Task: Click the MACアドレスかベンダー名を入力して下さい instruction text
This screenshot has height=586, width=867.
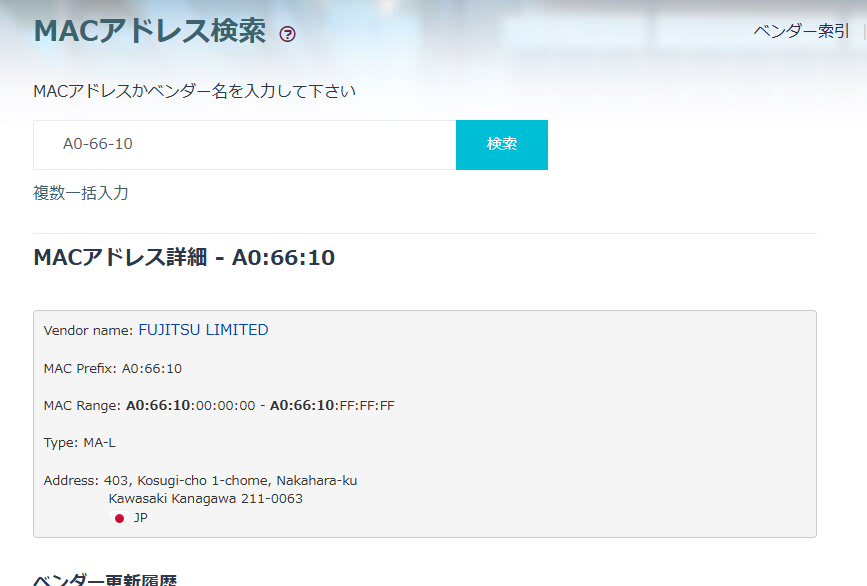Action: [x=195, y=91]
